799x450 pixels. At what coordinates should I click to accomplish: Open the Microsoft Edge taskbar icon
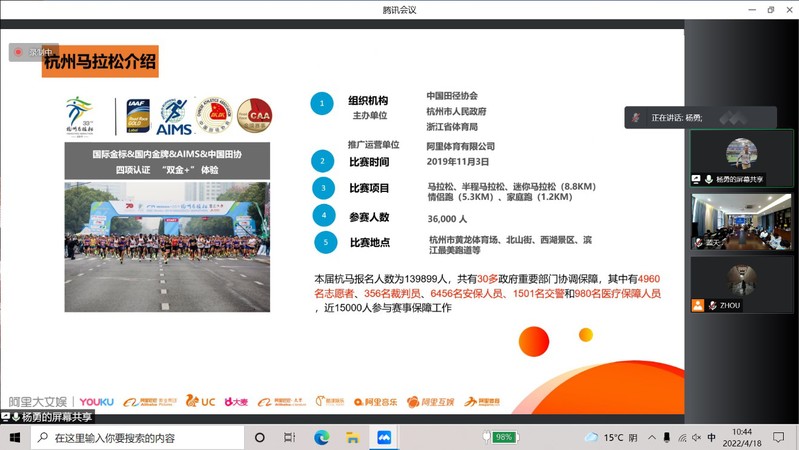321,438
